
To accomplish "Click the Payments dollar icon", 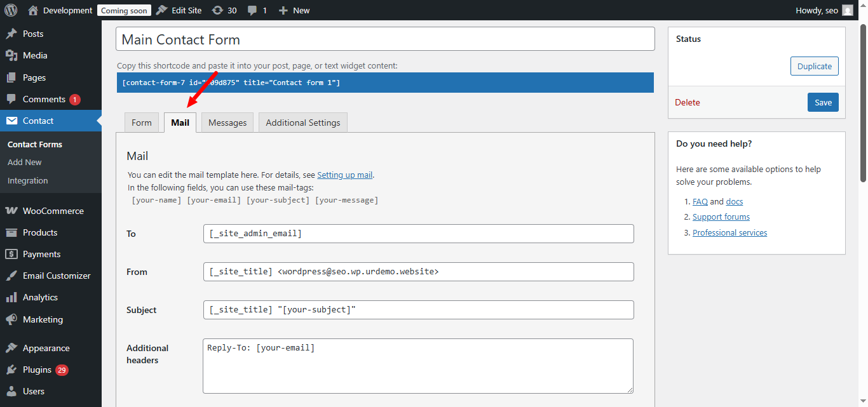I will pyautogui.click(x=11, y=254).
